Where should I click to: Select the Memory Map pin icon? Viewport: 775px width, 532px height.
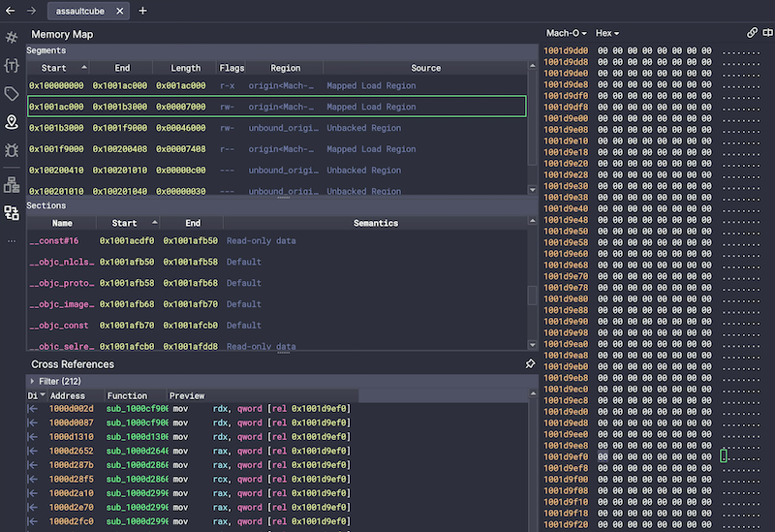pos(12,122)
